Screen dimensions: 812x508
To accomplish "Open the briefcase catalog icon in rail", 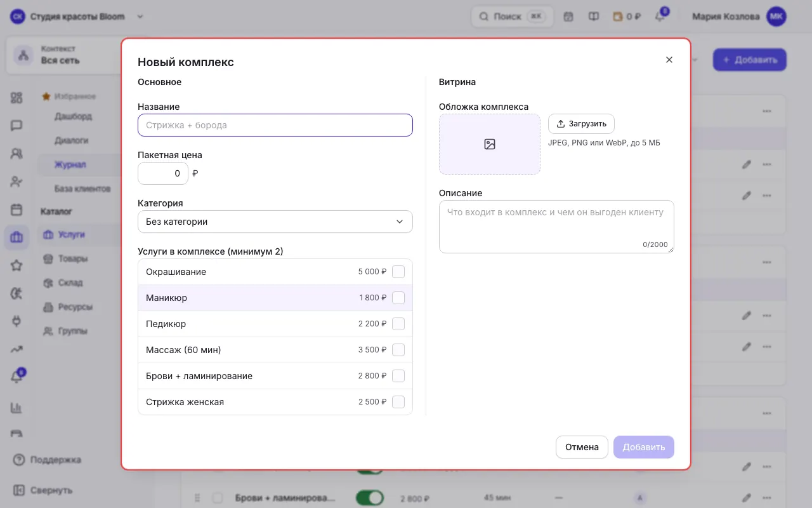I will pos(16,237).
